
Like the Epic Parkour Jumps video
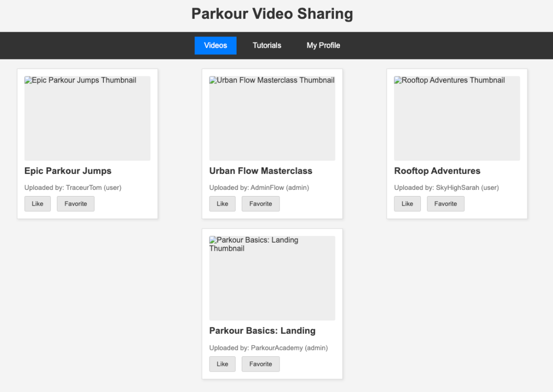click(37, 204)
